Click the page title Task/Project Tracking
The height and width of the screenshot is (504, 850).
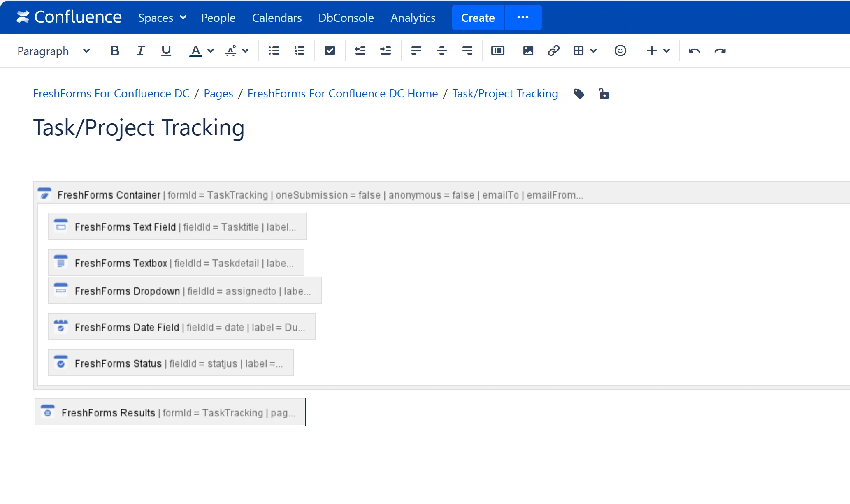tap(139, 128)
